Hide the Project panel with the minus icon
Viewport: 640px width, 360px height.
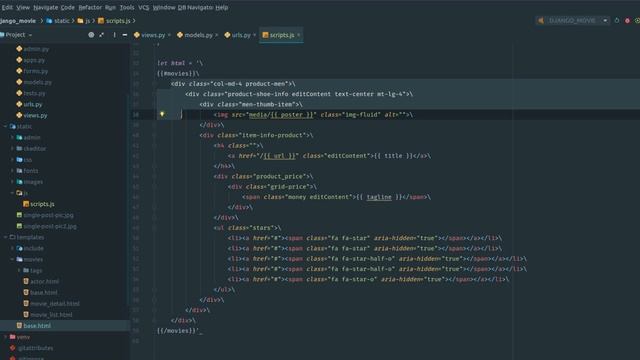pos(125,35)
